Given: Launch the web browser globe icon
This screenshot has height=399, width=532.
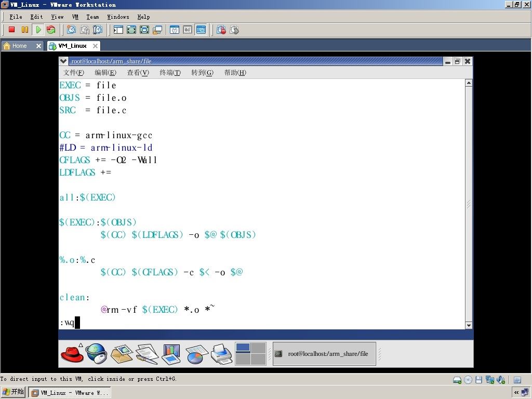Looking at the screenshot, I should click(96, 353).
